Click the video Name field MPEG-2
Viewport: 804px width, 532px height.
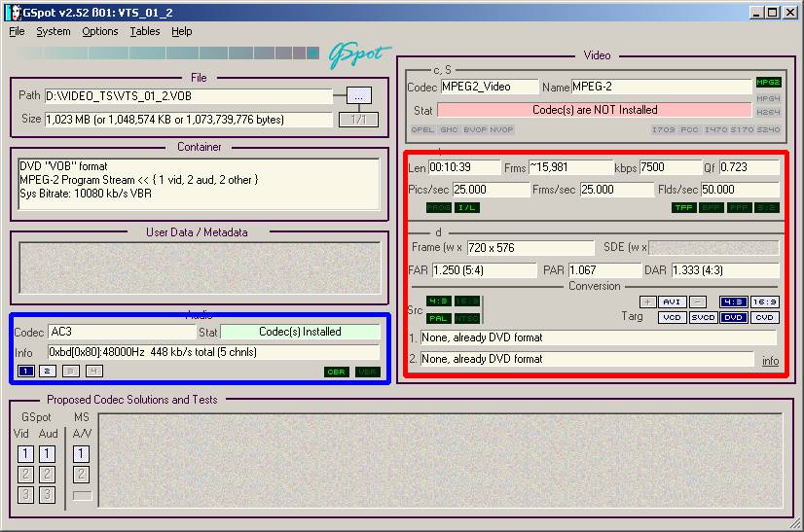pos(661,87)
